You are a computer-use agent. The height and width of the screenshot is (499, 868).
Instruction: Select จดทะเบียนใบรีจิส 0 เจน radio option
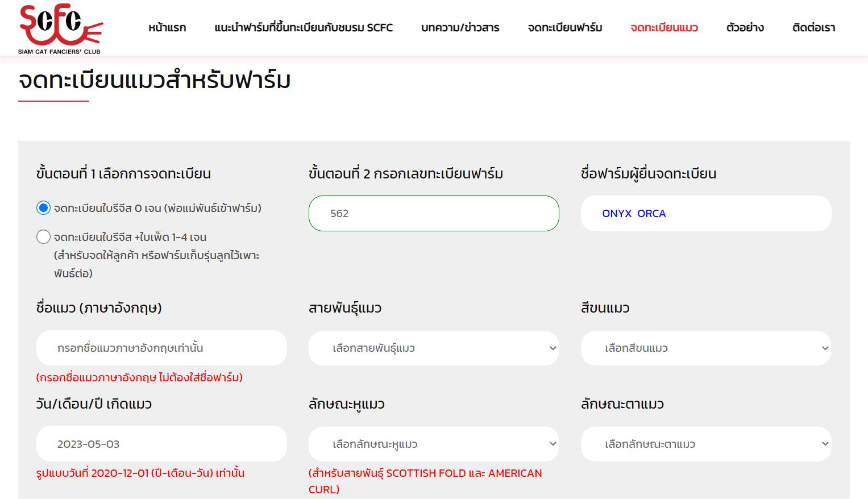[43, 208]
